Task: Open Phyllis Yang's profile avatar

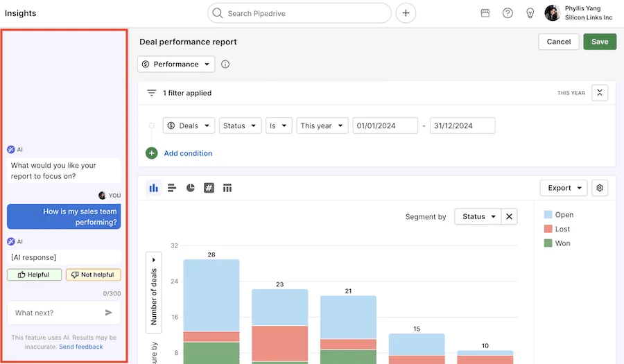Action: pyautogui.click(x=553, y=13)
